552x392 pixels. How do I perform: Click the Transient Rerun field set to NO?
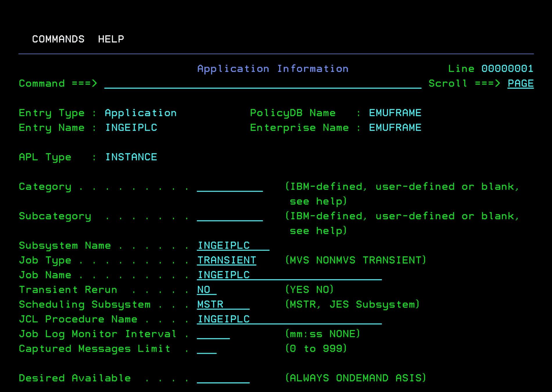click(205, 289)
